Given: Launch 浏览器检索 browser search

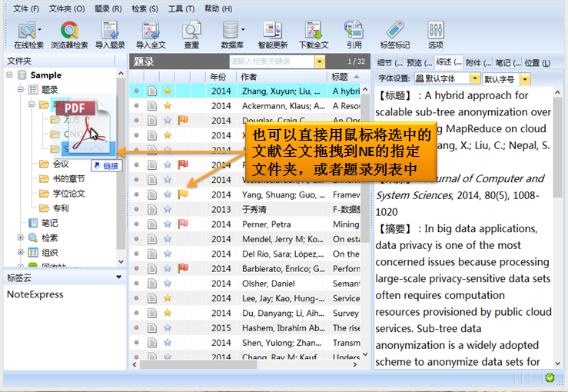Looking at the screenshot, I should (x=69, y=35).
